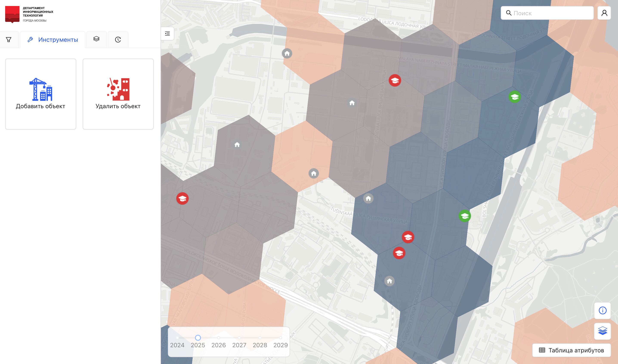Click the green school marker near Bolshaya Naberezhnaya
Image resolution: width=618 pixels, height=364 pixels.
pos(514,97)
